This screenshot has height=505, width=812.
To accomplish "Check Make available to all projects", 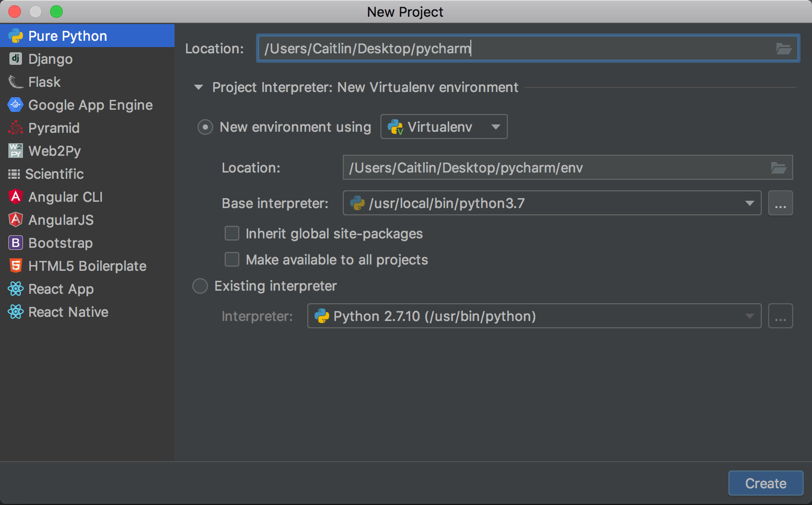I will (x=231, y=259).
